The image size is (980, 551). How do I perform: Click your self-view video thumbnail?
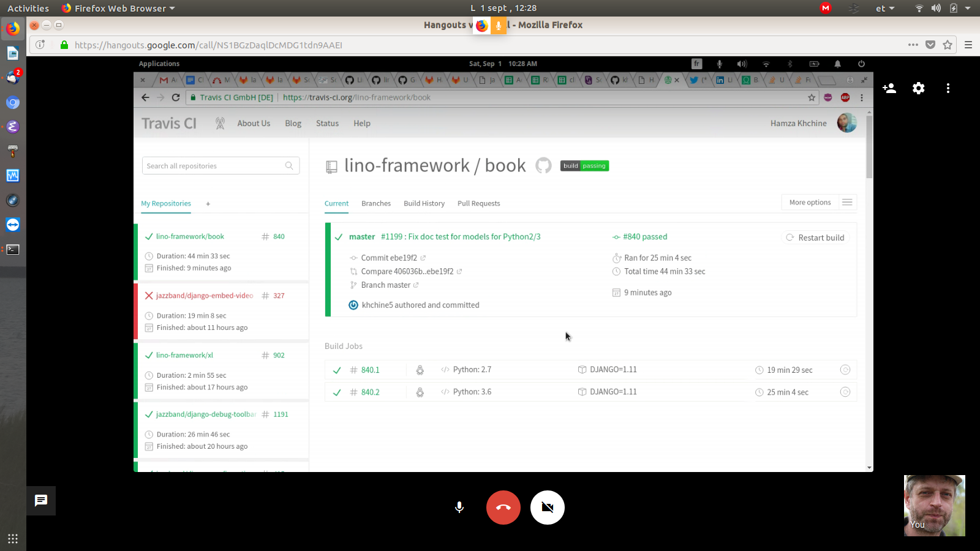click(935, 506)
